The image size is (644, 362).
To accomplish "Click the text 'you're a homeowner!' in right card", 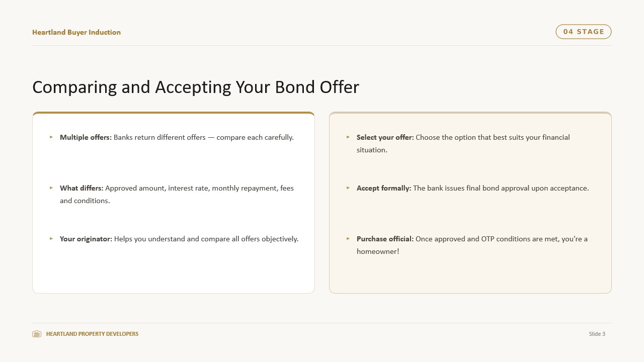I will click(x=472, y=245).
